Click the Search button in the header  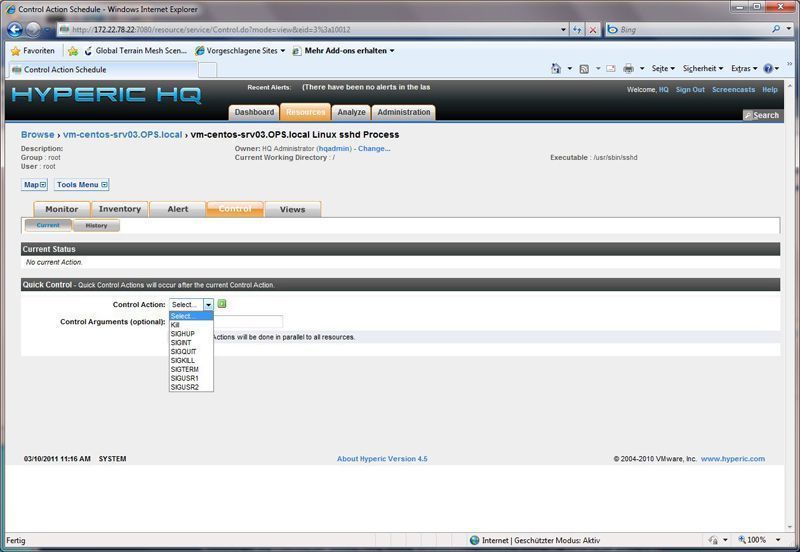click(762, 115)
